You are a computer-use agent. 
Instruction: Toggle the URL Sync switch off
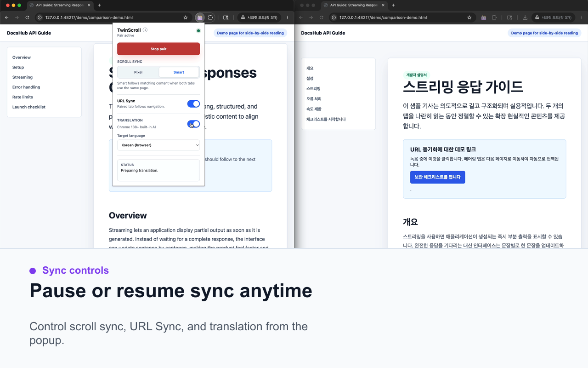click(x=193, y=104)
